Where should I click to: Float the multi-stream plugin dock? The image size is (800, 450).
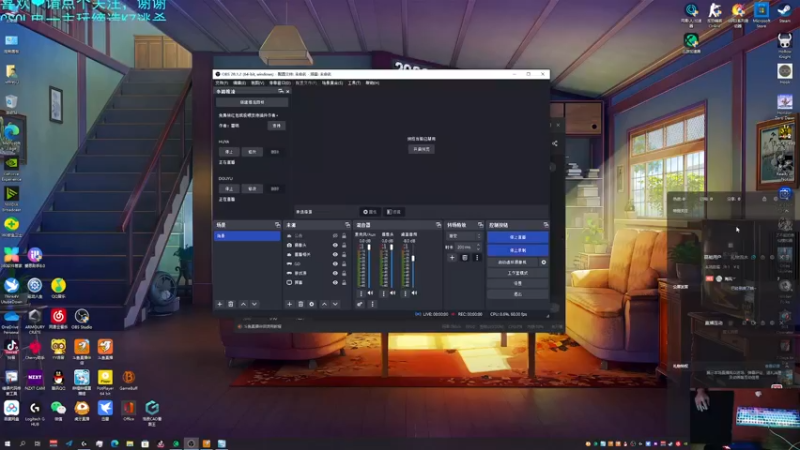coord(281,91)
